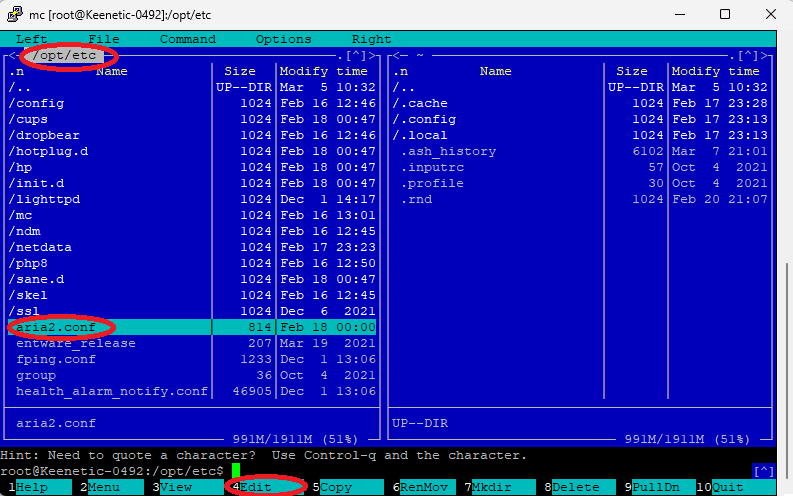Select .ash_history in right panel
The image size is (793, 496).
(x=448, y=151)
